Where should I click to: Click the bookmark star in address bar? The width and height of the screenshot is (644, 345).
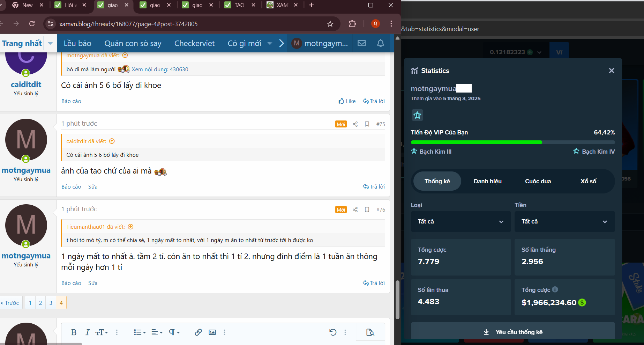point(330,24)
